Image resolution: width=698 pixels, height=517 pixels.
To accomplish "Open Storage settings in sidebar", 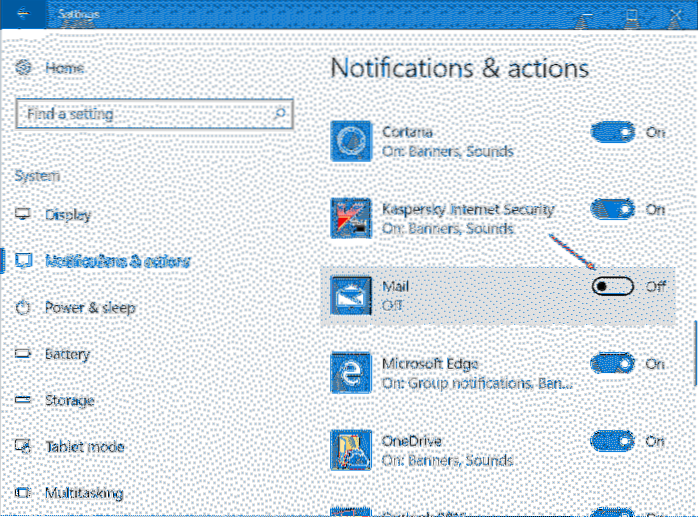I will [69, 400].
